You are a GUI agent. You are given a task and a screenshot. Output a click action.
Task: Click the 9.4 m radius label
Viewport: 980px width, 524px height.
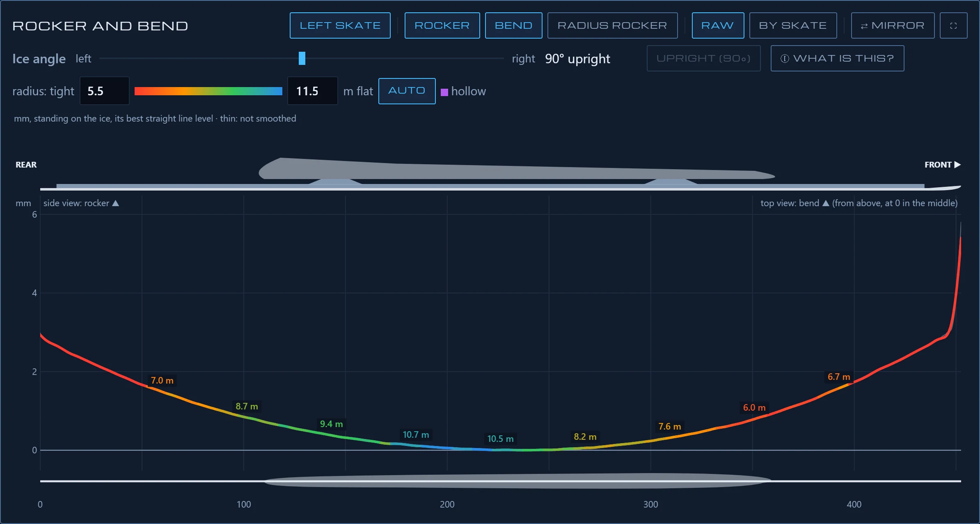[331, 424]
